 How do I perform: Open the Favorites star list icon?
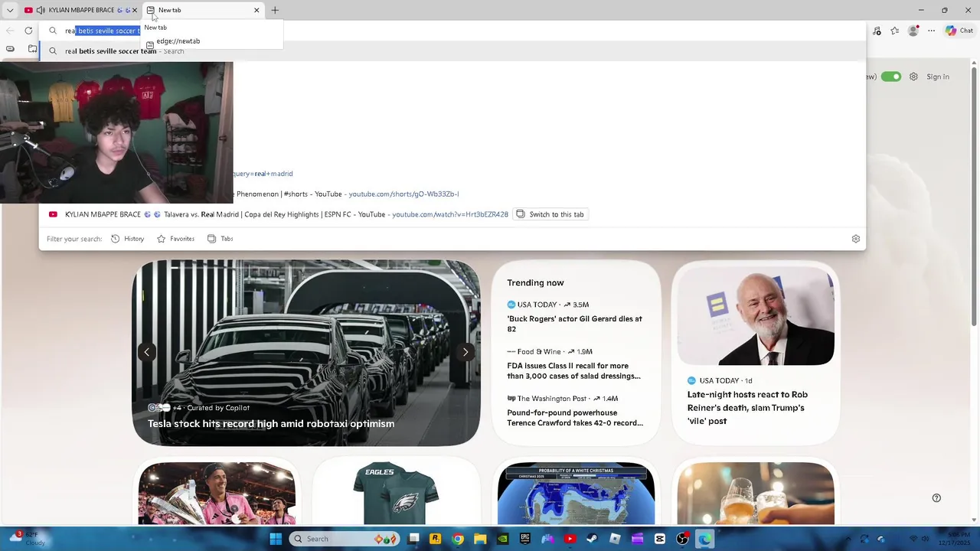click(894, 31)
